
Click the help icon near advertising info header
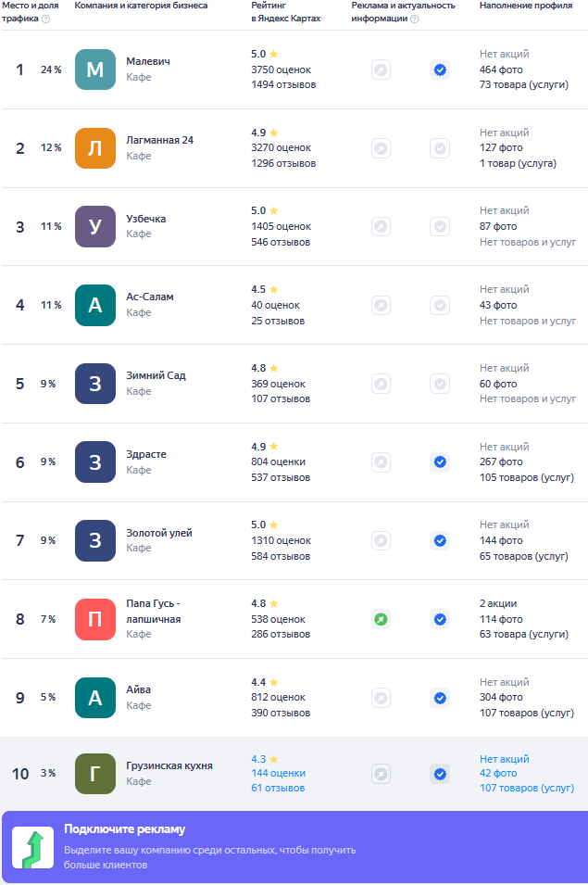click(x=414, y=19)
